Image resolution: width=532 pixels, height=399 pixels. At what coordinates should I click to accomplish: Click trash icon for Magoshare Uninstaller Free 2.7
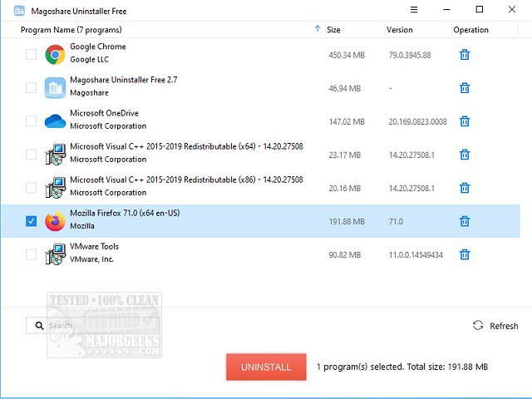tap(465, 88)
